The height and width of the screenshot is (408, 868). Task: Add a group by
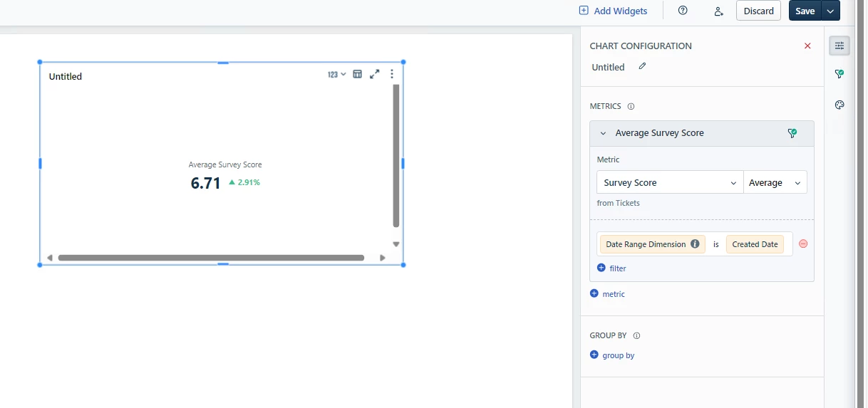coord(612,355)
